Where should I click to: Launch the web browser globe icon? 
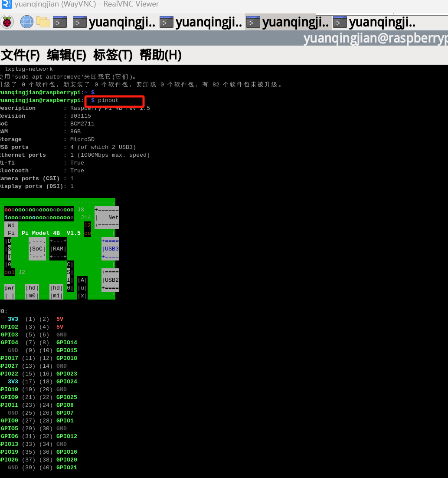pyautogui.click(x=27, y=22)
